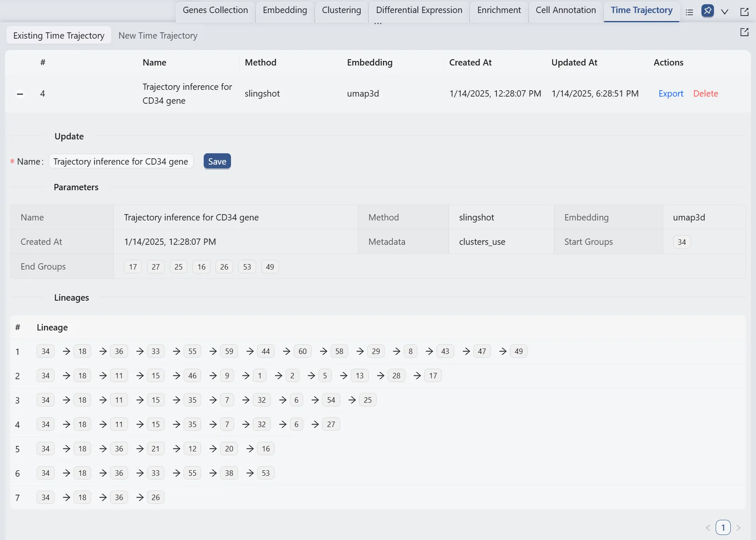
Task: Click the pin icon in top toolbar
Action: (707, 11)
